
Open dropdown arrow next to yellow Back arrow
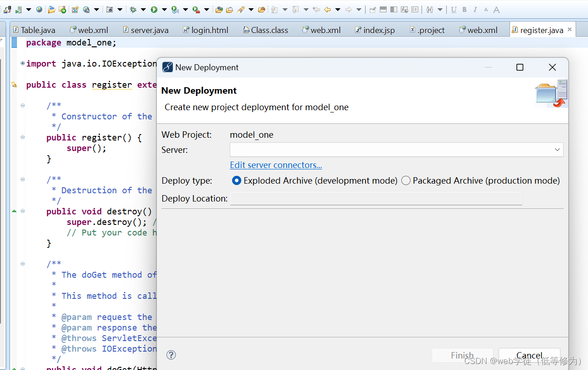tap(338, 10)
